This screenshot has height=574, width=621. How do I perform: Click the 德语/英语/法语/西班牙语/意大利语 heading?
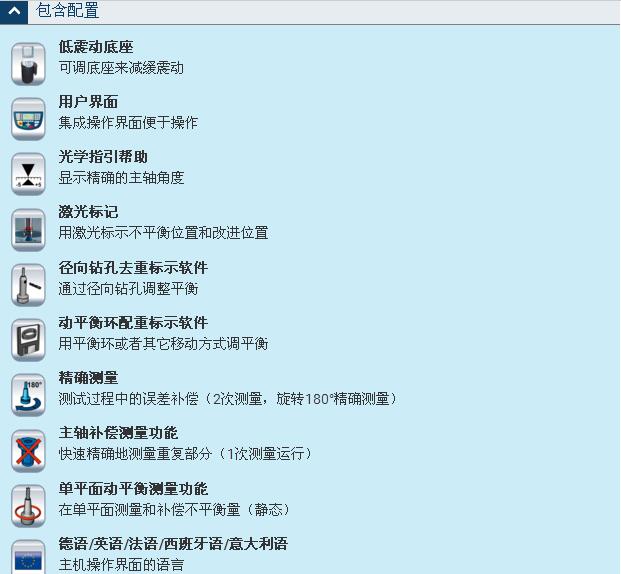coord(173,543)
